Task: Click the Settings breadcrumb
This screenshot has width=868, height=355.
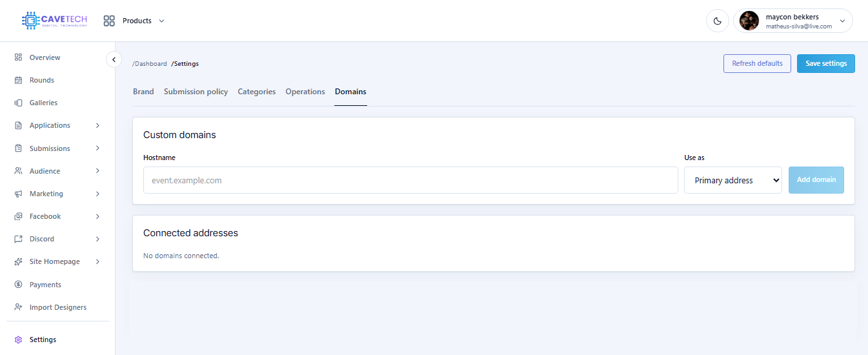Action: (x=185, y=64)
